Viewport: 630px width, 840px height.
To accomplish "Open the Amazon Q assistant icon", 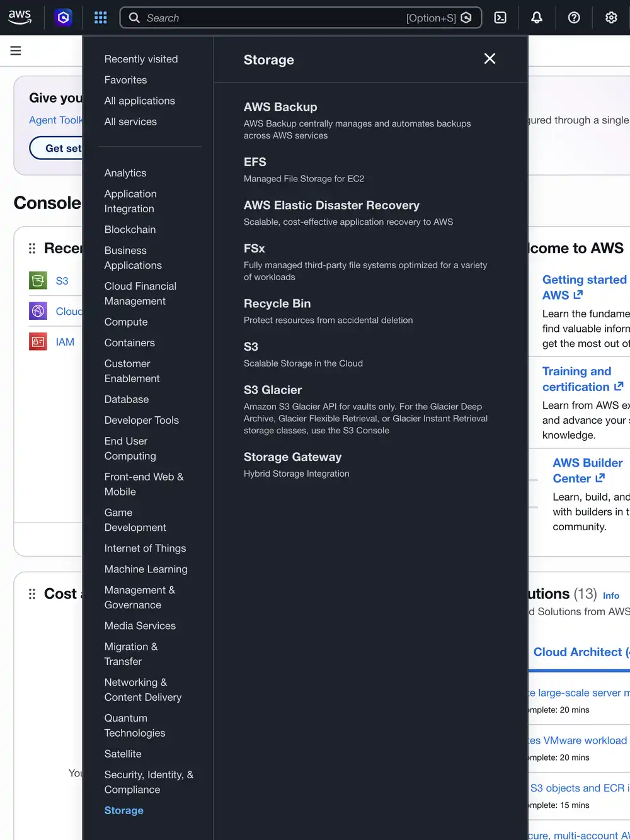I will [x=64, y=18].
